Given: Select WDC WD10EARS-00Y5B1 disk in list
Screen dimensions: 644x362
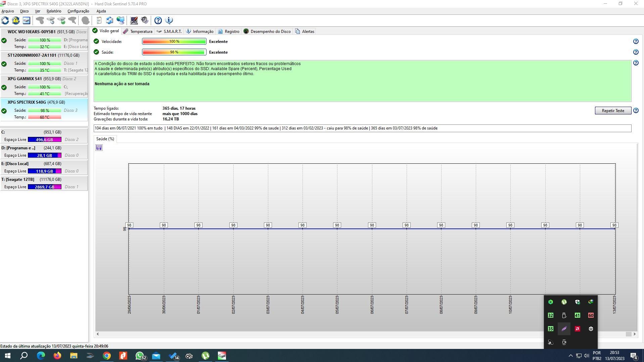Looking at the screenshot, I should pos(44,39).
